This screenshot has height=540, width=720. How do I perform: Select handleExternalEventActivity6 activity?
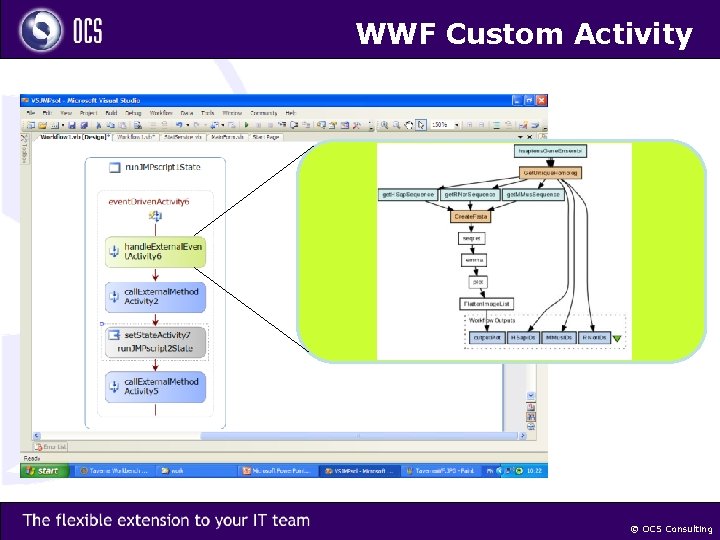(x=156, y=252)
